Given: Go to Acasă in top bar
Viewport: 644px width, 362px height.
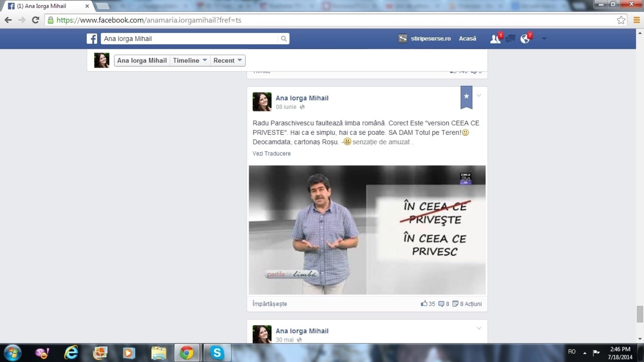Looking at the screenshot, I should (467, 39).
